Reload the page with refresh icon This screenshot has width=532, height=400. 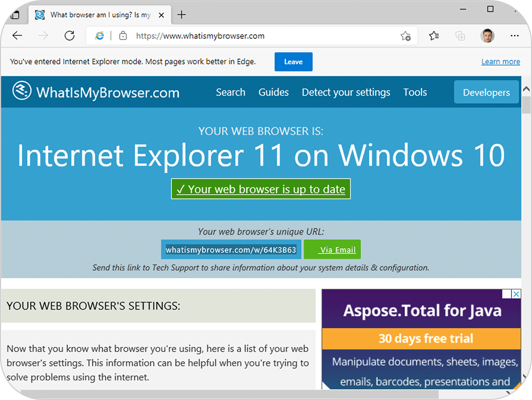70,35
